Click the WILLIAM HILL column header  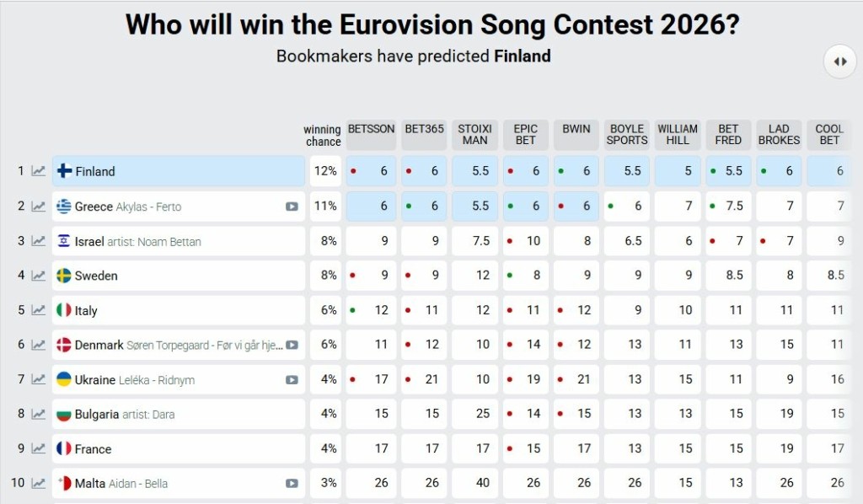678,134
